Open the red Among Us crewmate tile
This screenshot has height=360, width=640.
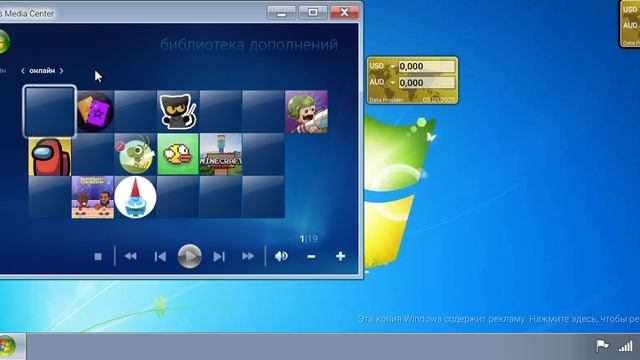(x=50, y=157)
